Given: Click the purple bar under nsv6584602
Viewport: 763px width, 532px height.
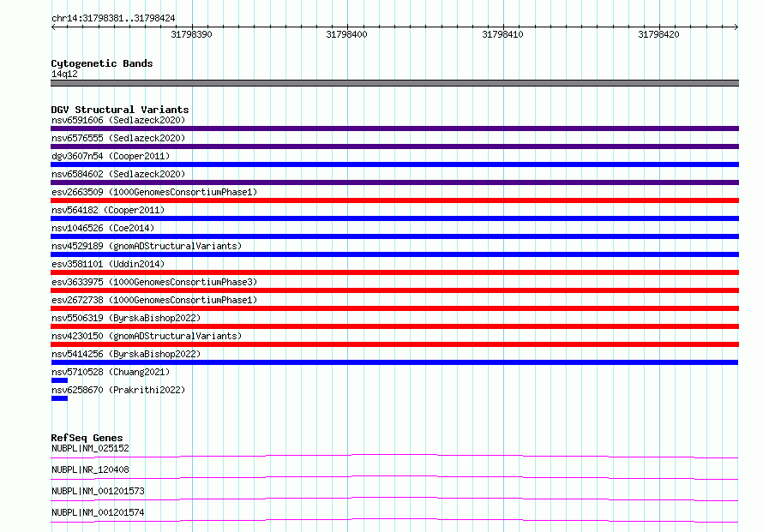Looking at the screenshot, I should tap(394, 182).
